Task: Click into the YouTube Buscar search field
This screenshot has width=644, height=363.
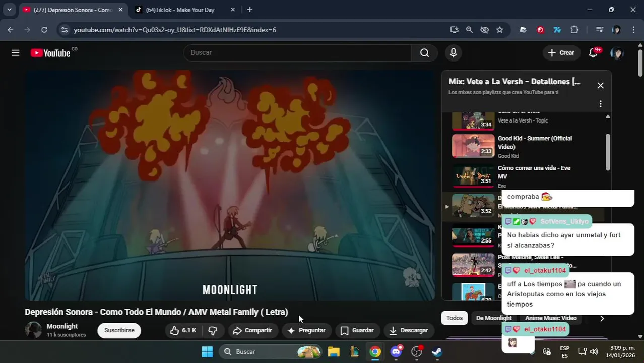Action: pos(297,53)
